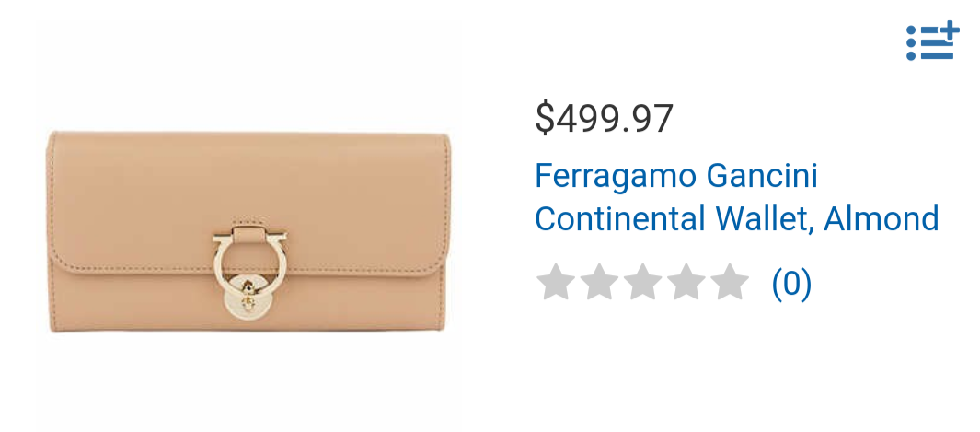Screen dimensions: 980x432
Task: Click the add-to-list icon
Action: 932,41
